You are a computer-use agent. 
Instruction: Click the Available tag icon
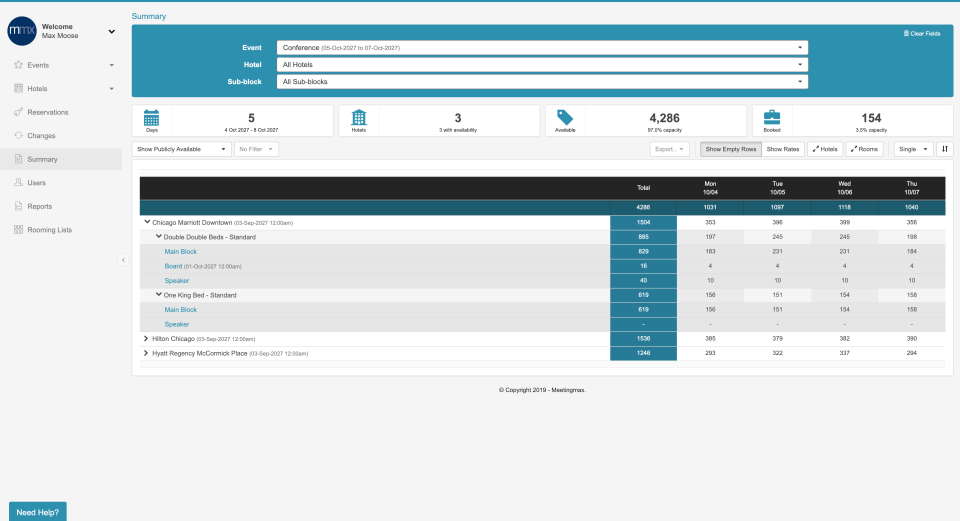point(564,118)
